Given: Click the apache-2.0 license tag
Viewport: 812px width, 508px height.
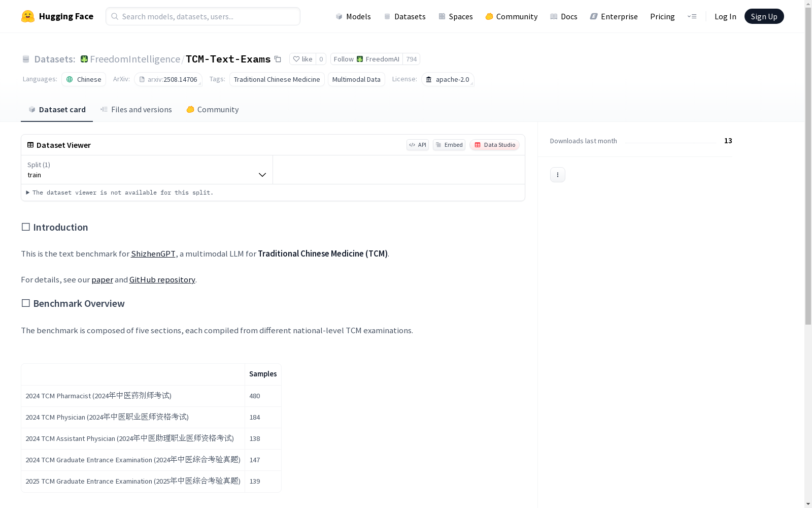Looking at the screenshot, I should tap(448, 79).
